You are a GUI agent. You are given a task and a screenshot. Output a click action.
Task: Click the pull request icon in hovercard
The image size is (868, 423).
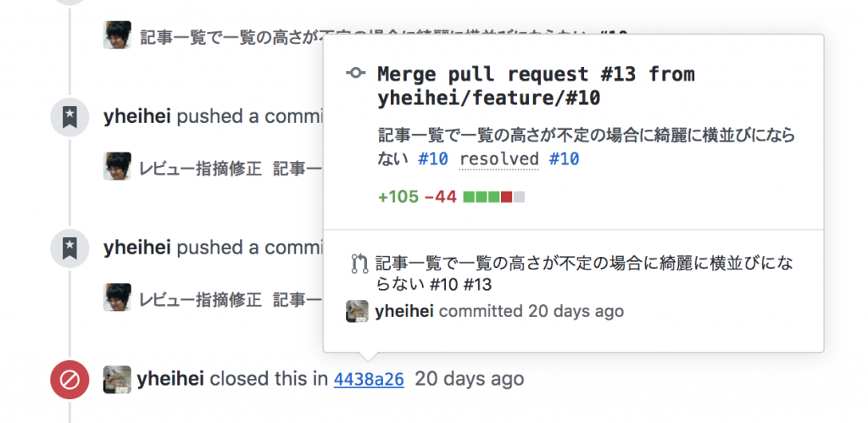[x=359, y=264]
